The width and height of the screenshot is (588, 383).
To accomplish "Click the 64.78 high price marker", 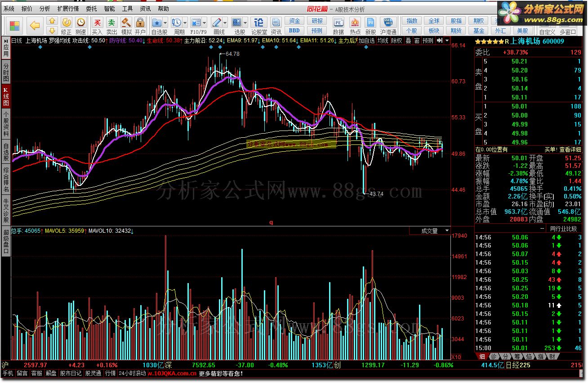I will tap(232, 54).
